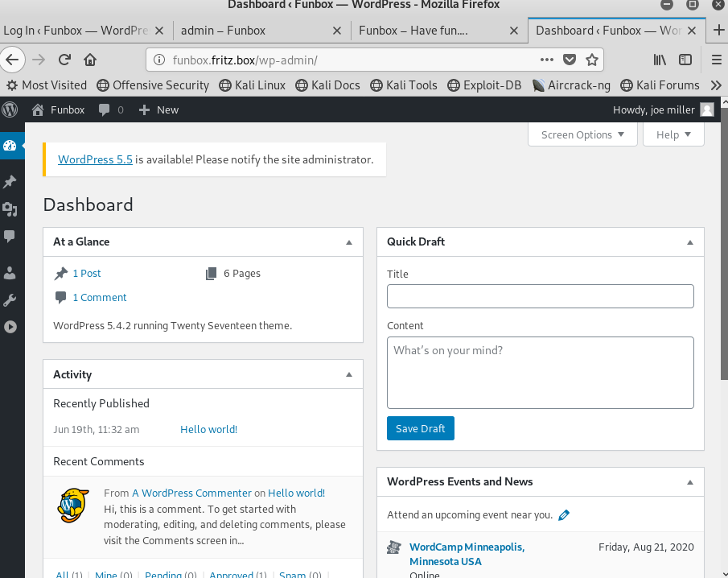The image size is (728, 578).
Task: Expand the Help panel
Action: coord(673,134)
